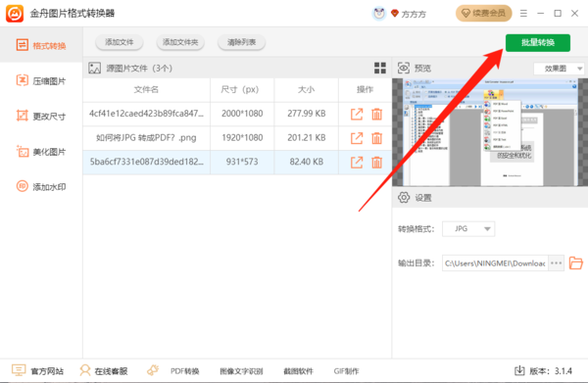Click the 大小 column header
Image resolution: width=588 pixels, height=383 pixels.
(x=307, y=89)
